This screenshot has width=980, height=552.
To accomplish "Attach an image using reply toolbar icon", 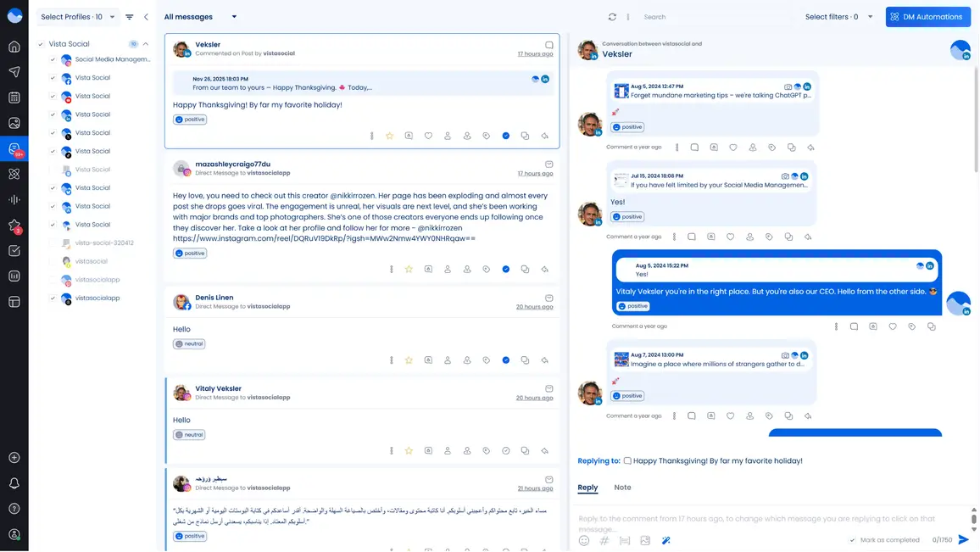I will (x=645, y=540).
